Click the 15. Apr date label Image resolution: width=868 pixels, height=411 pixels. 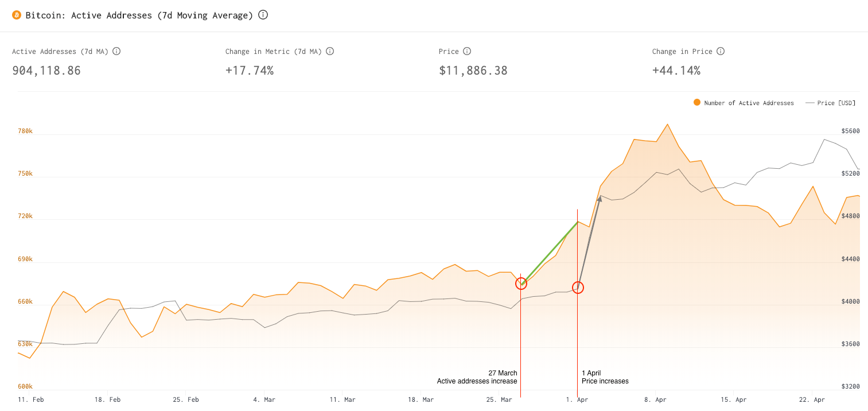coord(734,400)
